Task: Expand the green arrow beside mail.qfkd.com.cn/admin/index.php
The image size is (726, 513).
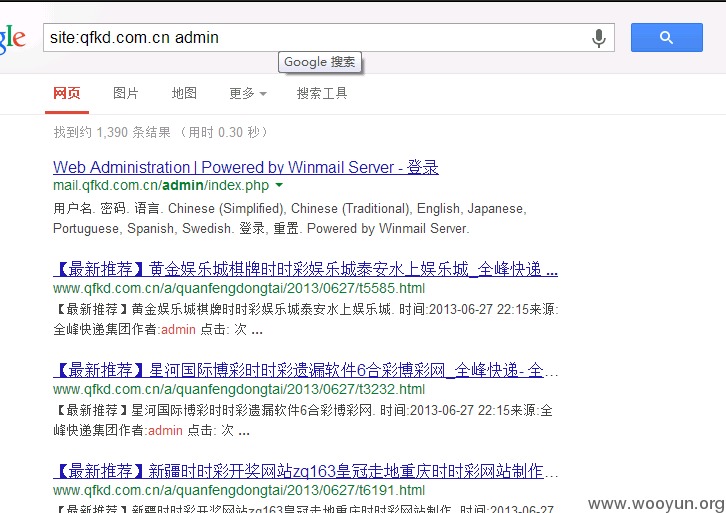Action: 279,185
